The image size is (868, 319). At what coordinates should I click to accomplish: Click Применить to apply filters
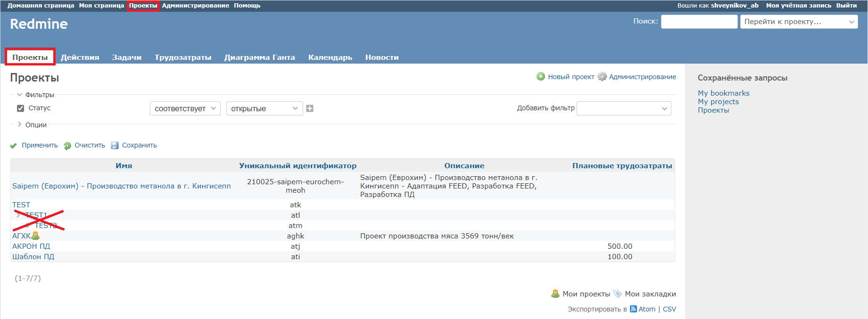[40, 146]
